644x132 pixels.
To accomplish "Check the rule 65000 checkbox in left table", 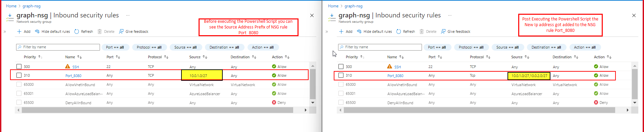I will point(19,84).
